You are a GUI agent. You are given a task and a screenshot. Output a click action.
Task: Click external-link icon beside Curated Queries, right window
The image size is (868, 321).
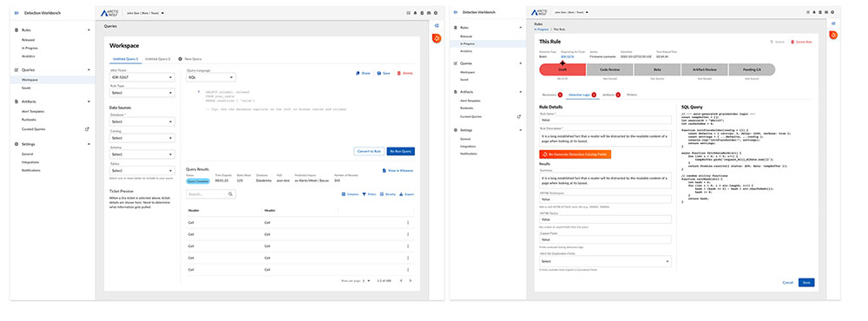(x=519, y=117)
